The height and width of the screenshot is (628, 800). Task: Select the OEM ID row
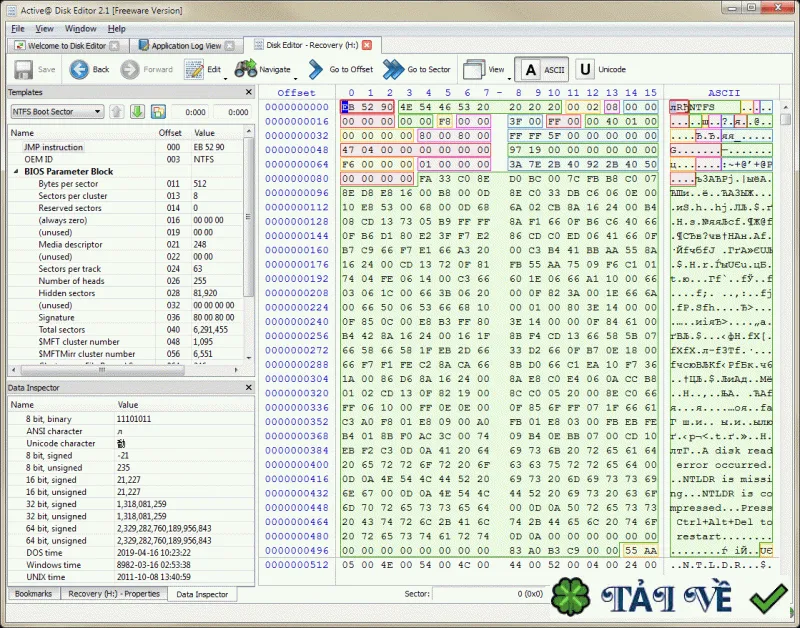pos(126,159)
